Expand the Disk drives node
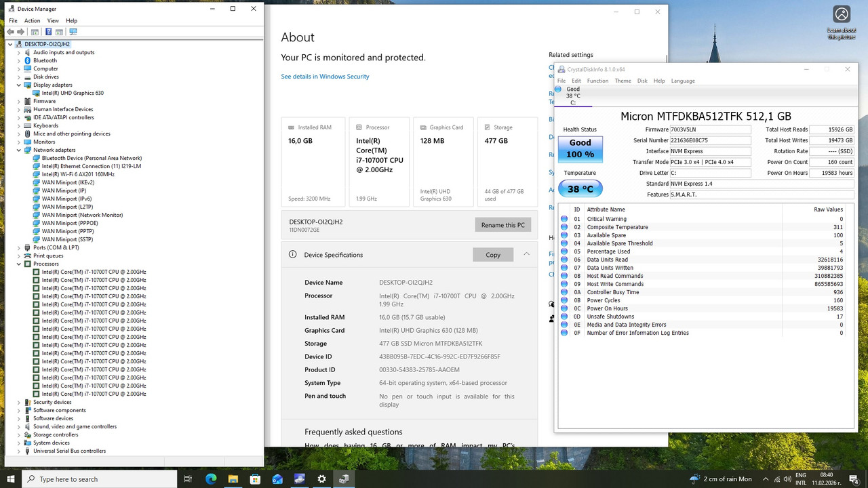 click(x=19, y=77)
